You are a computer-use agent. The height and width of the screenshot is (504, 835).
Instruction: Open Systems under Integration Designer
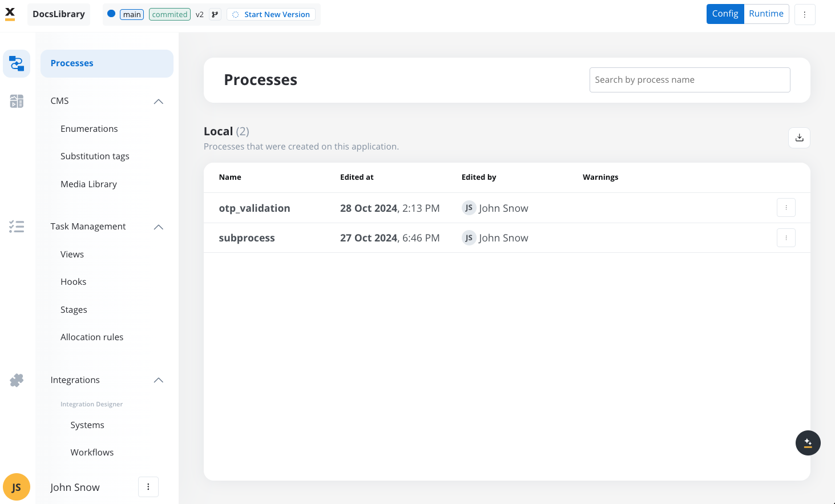pos(87,425)
